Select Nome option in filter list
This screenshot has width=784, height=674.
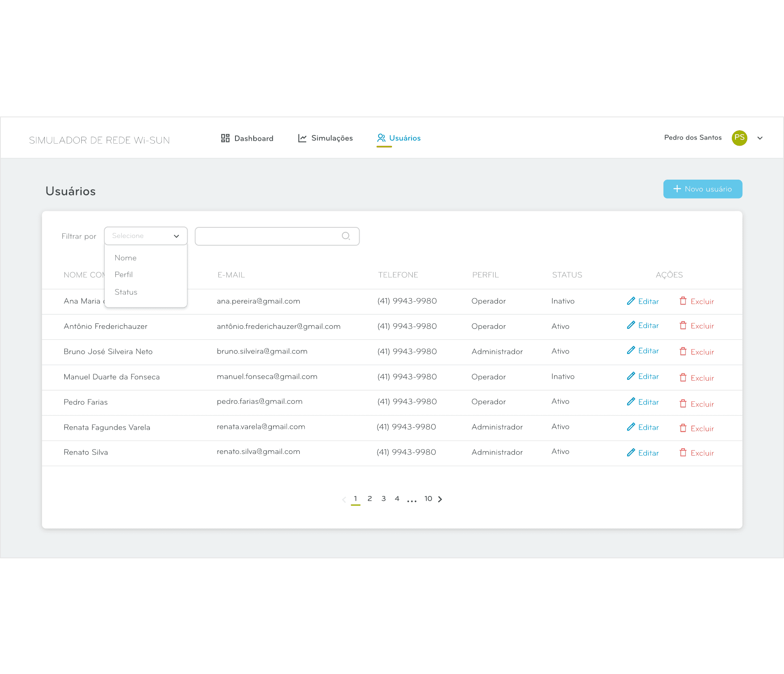(x=125, y=258)
